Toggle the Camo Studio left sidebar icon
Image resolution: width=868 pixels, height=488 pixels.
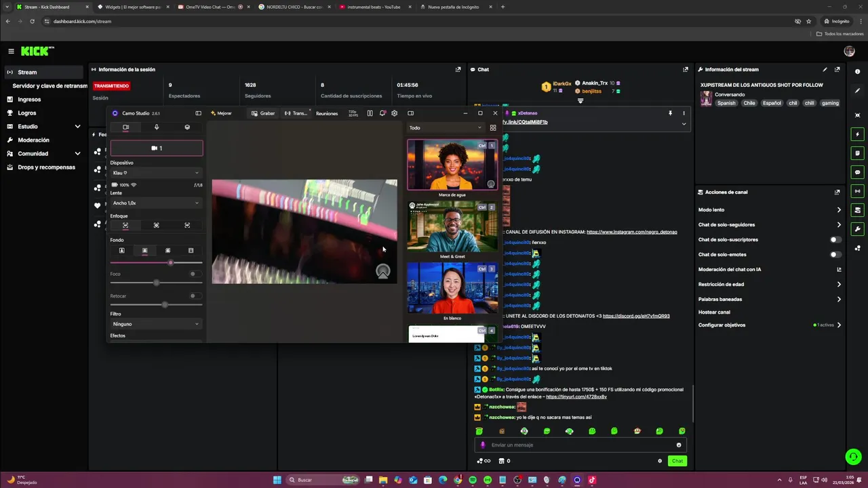[x=198, y=113]
